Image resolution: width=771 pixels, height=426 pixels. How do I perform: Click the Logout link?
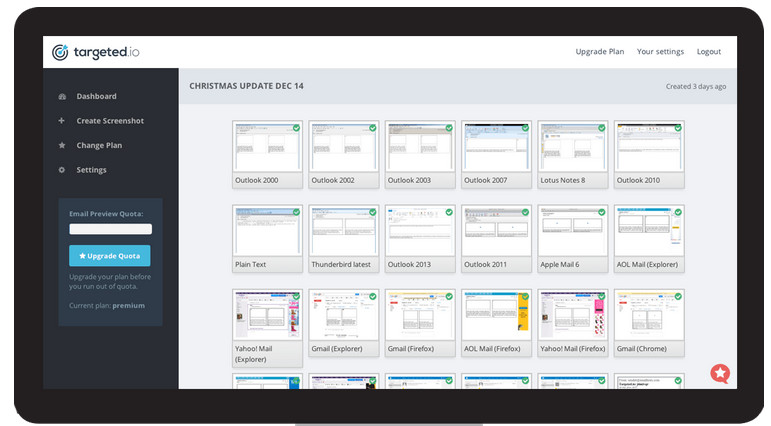(x=709, y=52)
